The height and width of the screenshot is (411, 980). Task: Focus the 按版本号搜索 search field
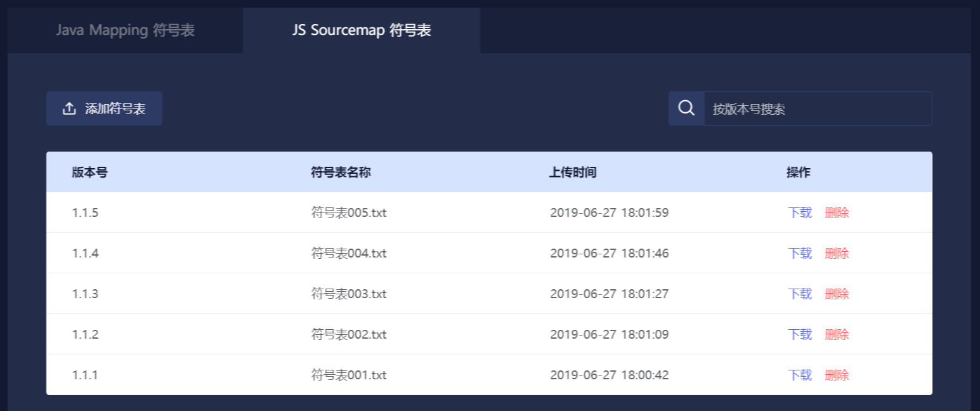817,108
